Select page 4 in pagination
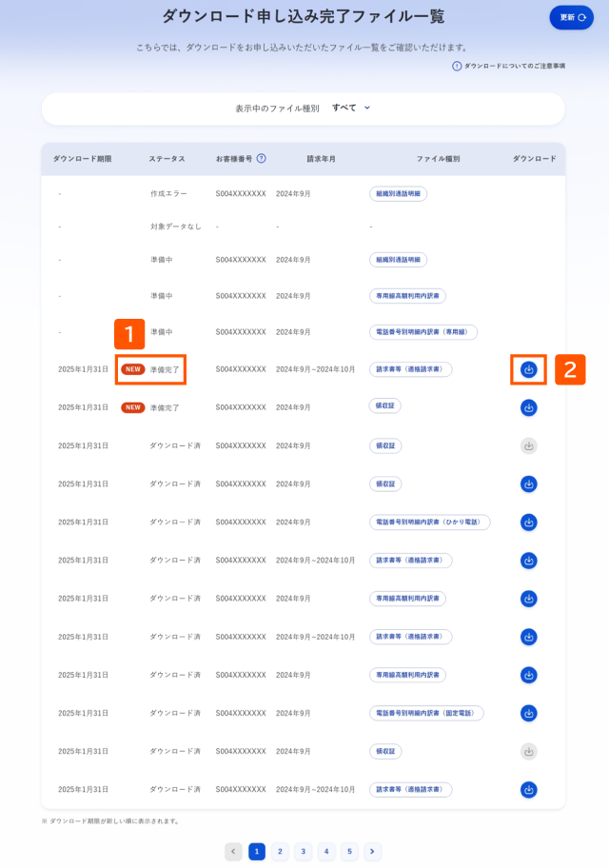 coord(326,852)
